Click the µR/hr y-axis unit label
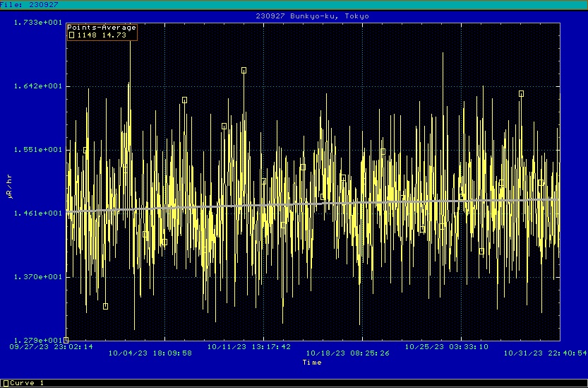 [10, 192]
